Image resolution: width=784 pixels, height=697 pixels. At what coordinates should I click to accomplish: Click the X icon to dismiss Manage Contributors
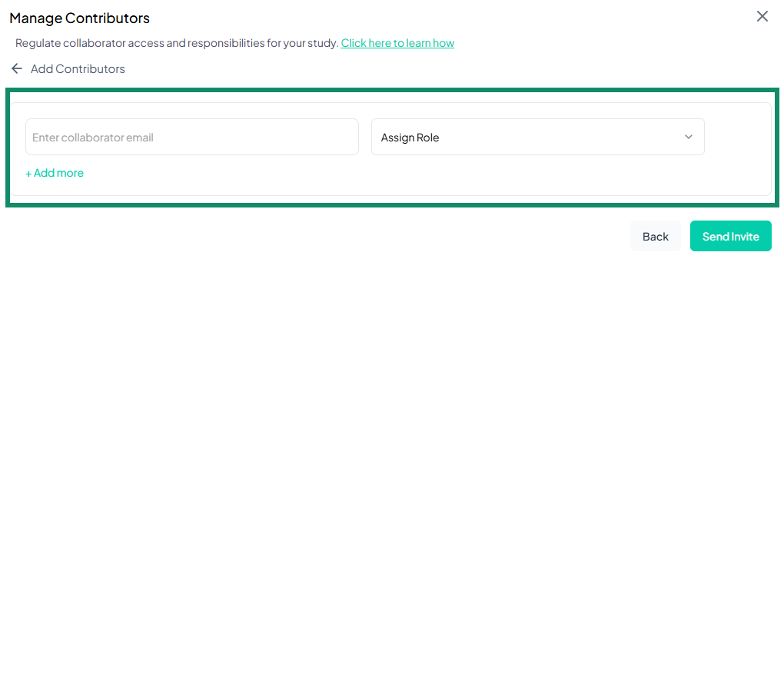click(762, 16)
